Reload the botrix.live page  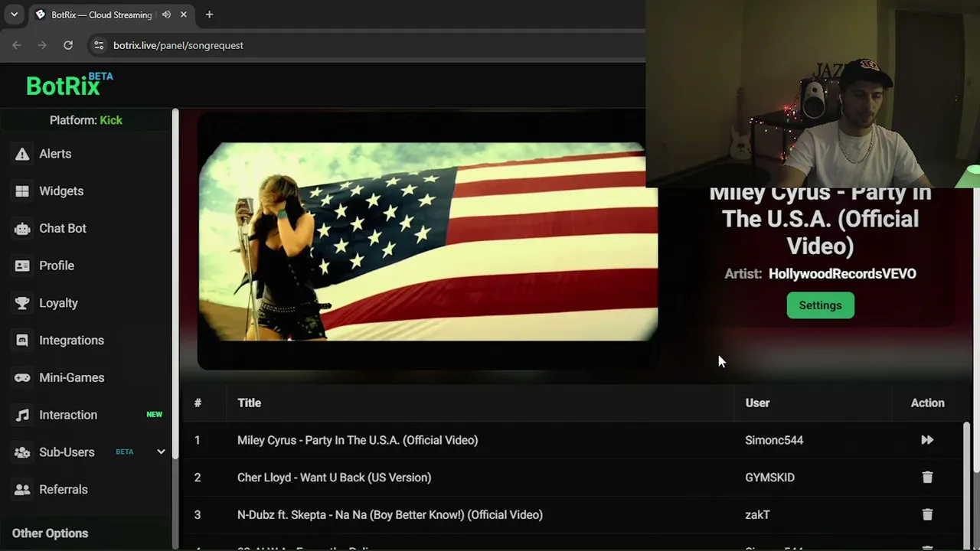tap(68, 45)
